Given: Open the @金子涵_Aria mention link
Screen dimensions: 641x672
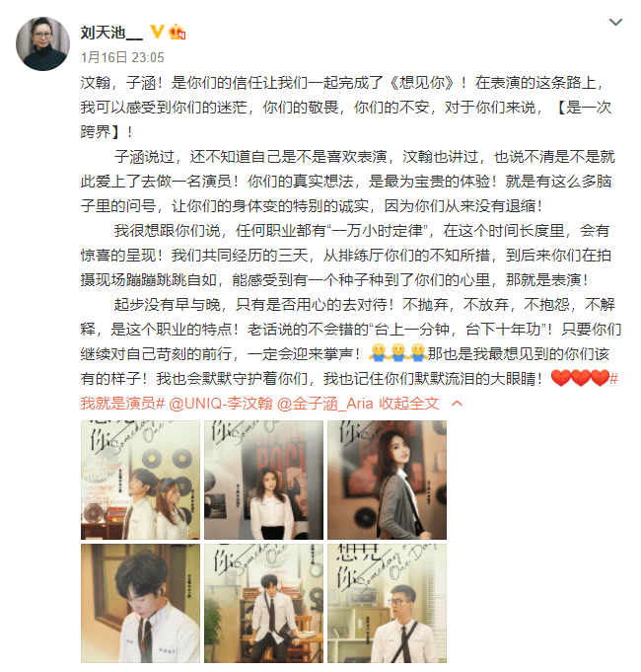Looking at the screenshot, I should (x=325, y=404).
